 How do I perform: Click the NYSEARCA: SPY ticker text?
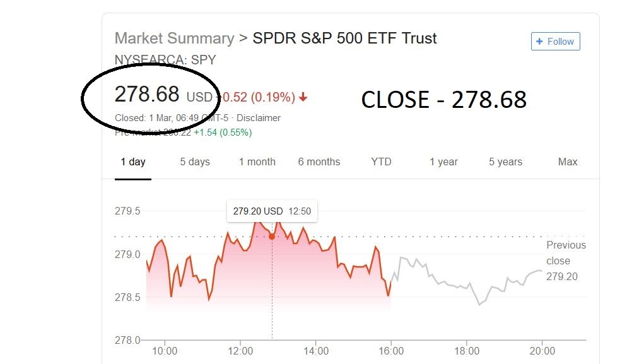coord(165,60)
